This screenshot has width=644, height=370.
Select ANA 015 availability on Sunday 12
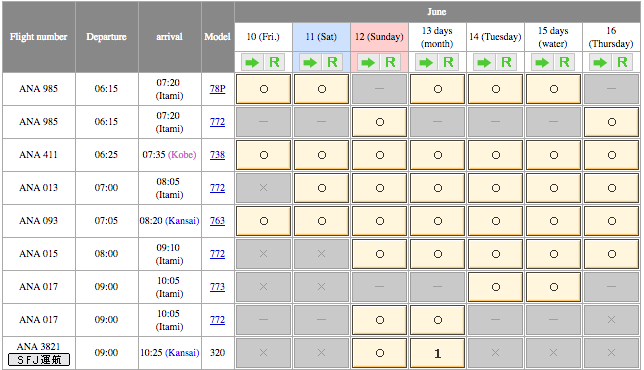click(380, 254)
